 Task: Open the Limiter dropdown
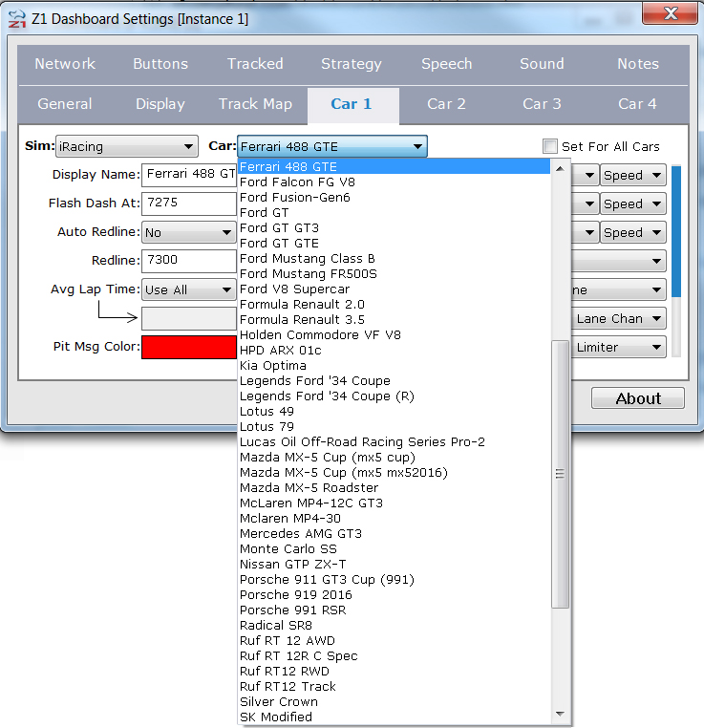pyautogui.click(x=619, y=348)
